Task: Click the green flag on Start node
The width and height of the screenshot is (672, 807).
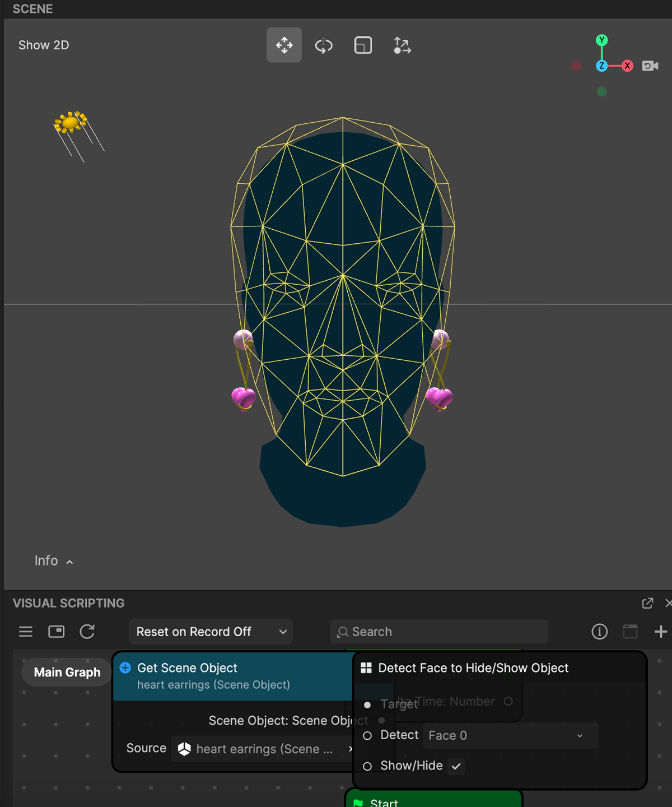Action: [x=358, y=803]
